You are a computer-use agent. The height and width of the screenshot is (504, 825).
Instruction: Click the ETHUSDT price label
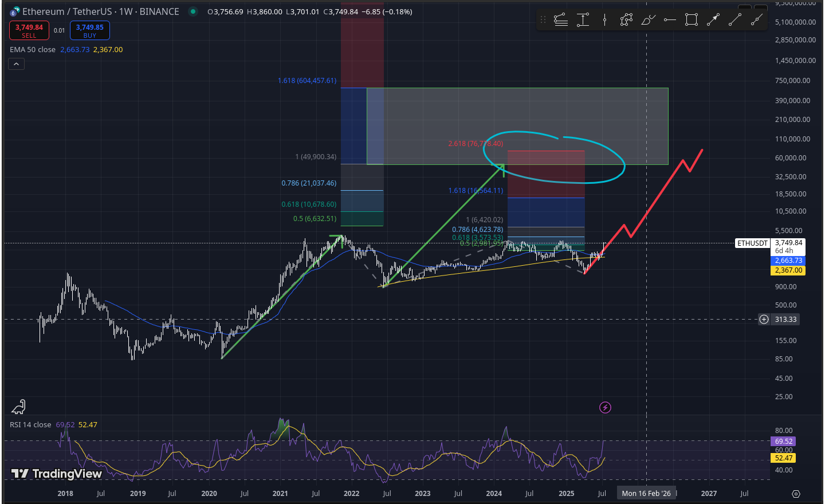(752, 243)
